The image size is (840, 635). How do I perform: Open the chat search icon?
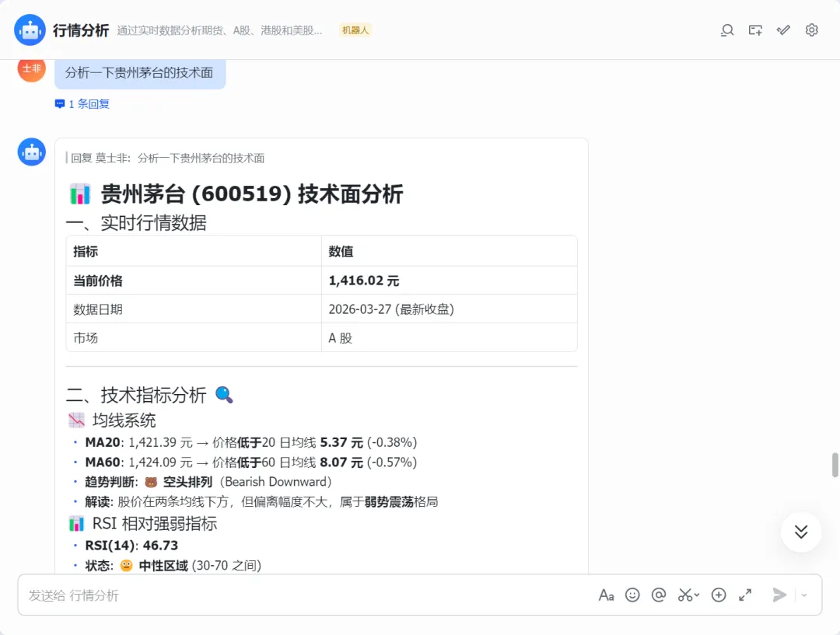(x=727, y=30)
